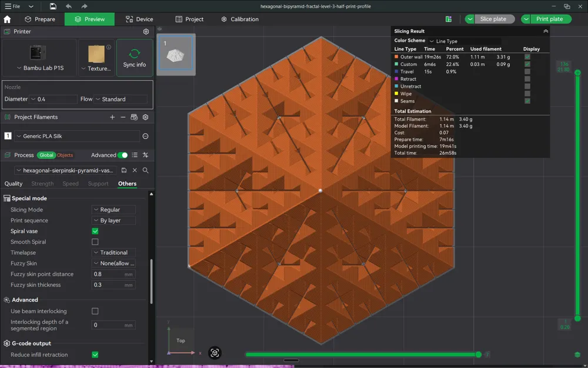Click the search icon in Process panel
Viewport: 588px width, 368px height.
pos(145,170)
